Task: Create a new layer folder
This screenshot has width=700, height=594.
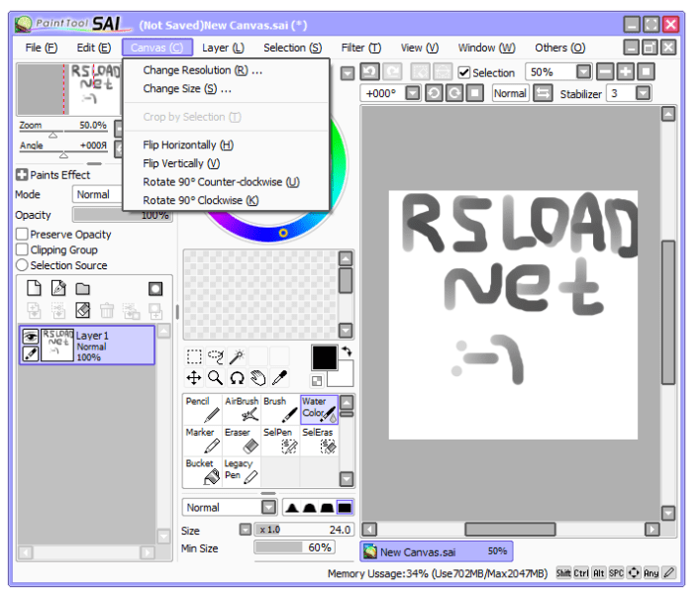Action: [82, 289]
